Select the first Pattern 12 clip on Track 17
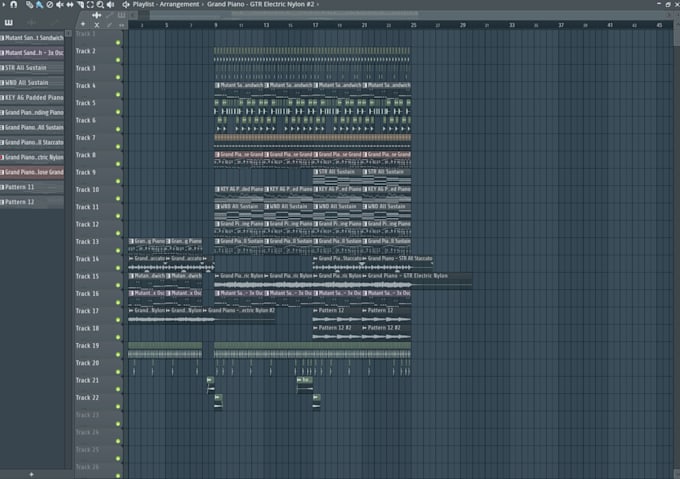 (337, 315)
